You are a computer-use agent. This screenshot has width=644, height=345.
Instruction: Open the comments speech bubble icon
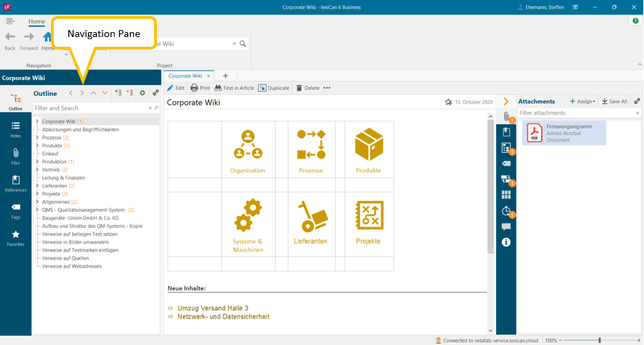(507, 227)
